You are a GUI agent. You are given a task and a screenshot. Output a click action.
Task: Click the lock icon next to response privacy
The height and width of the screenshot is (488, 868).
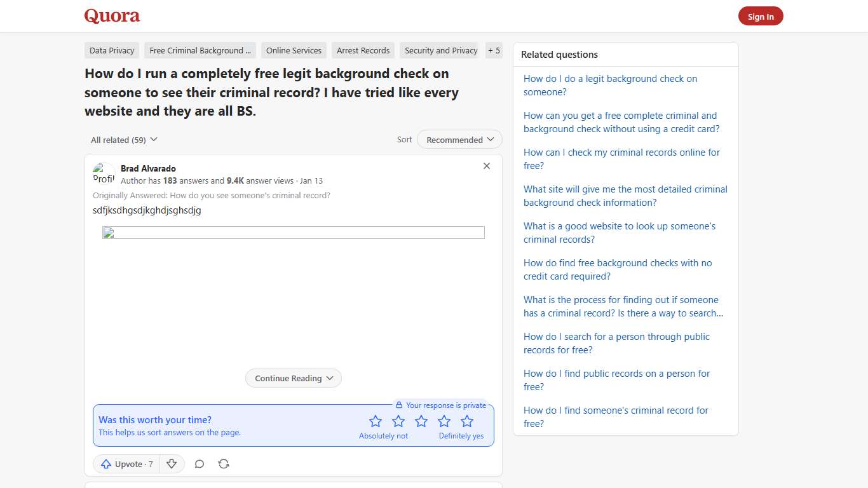pyautogui.click(x=399, y=405)
